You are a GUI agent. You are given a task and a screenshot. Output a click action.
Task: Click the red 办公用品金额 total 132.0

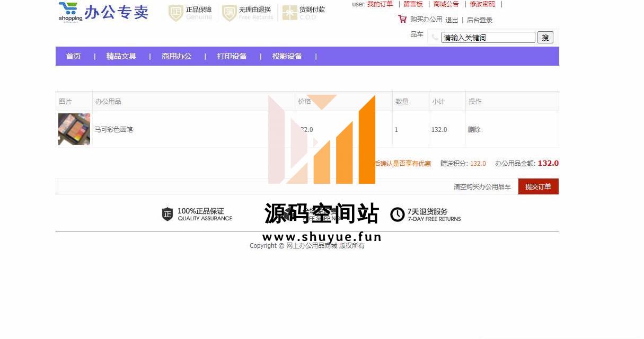pos(548,163)
